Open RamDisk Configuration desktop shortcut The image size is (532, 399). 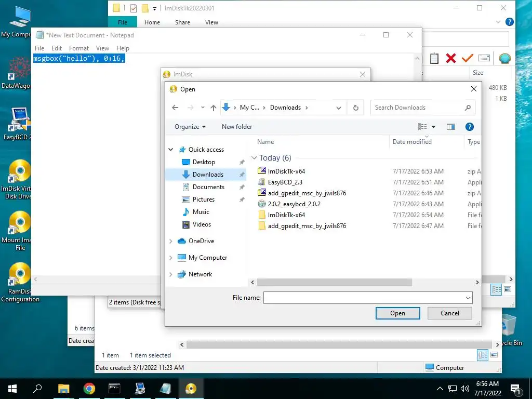19,282
